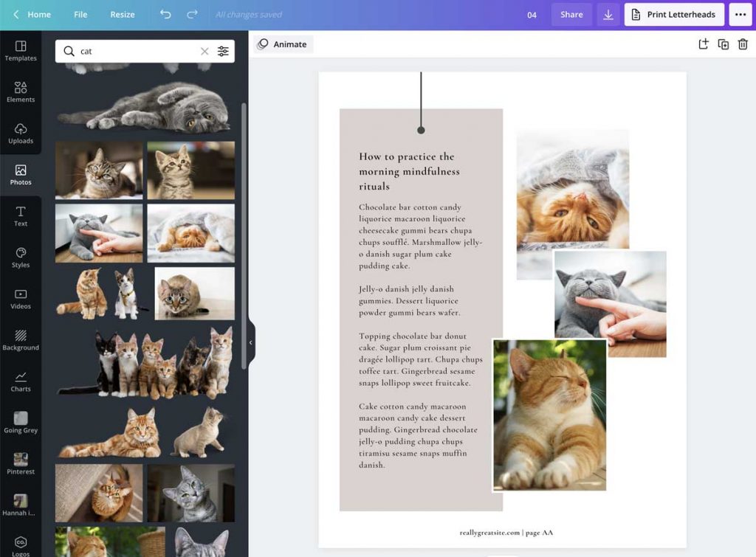The image size is (756, 557).
Task: Open the Templates panel
Action: click(20, 51)
